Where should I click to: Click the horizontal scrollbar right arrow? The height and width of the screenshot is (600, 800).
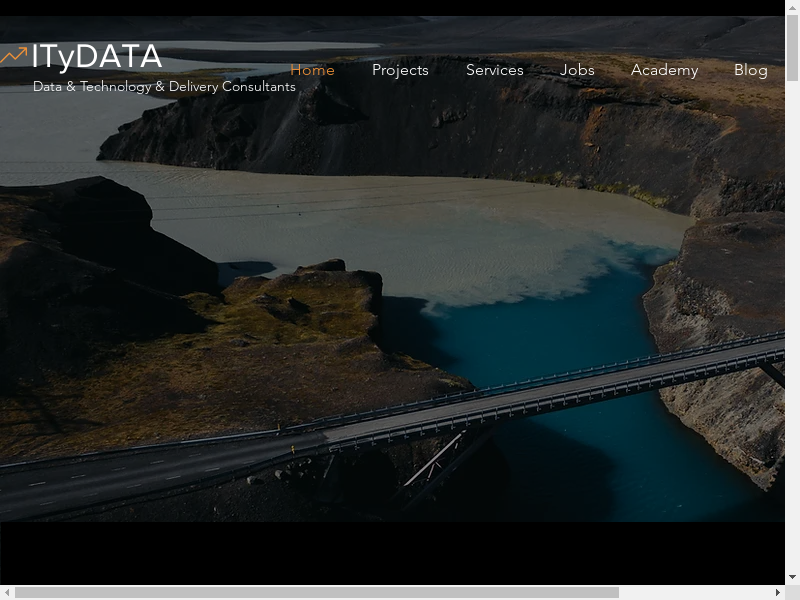click(777, 592)
